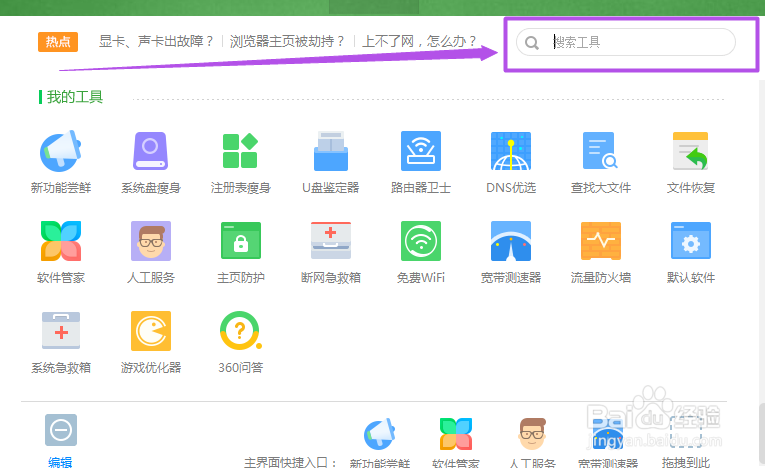Click the 我的工具 section heading

pyautogui.click(x=75, y=97)
